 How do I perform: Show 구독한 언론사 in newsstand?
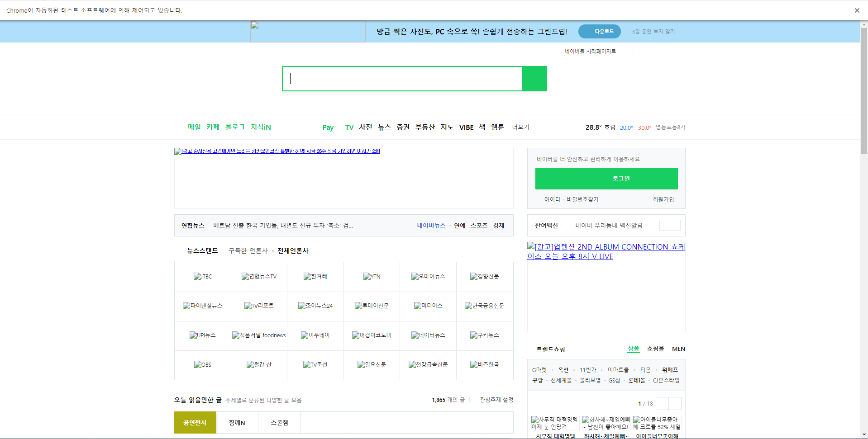point(248,250)
